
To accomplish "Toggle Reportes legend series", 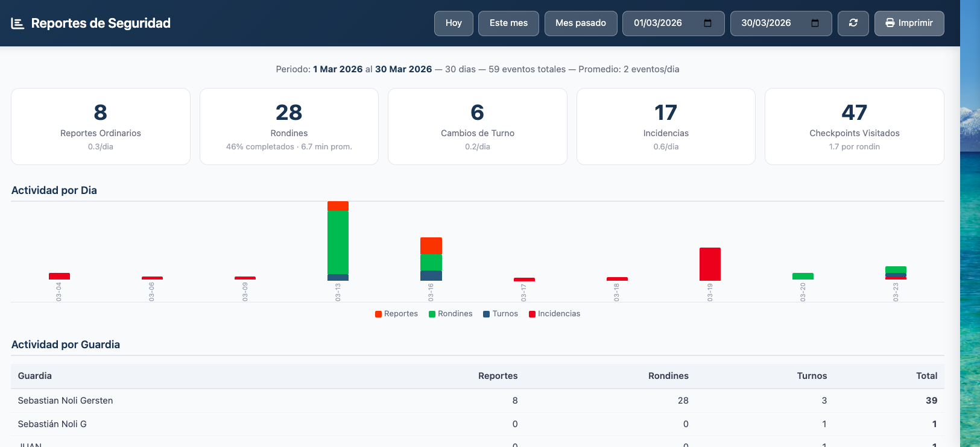I will [x=396, y=314].
